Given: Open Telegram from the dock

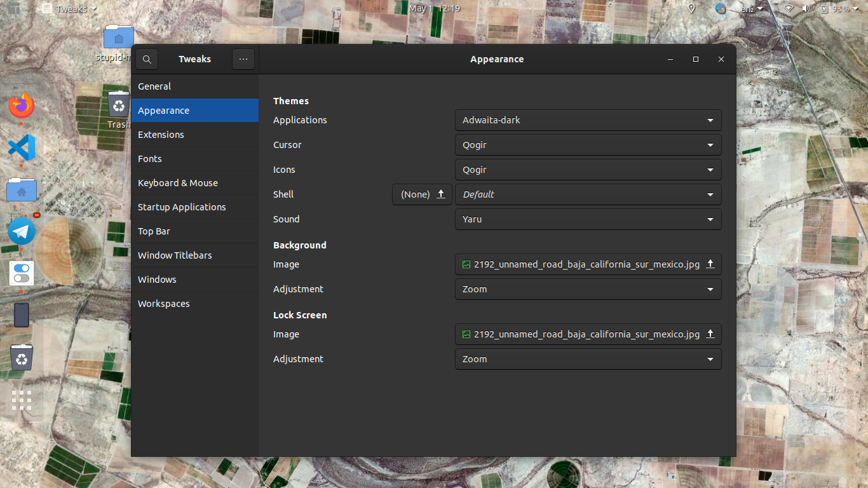Looking at the screenshot, I should [22, 231].
